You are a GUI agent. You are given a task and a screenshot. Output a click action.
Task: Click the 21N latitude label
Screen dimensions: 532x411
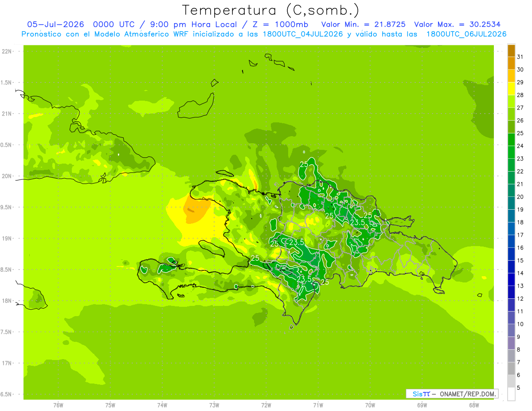click(7, 114)
